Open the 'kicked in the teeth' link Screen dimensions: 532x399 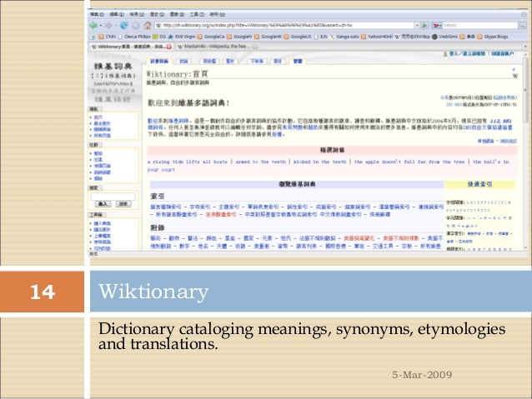[319, 162]
